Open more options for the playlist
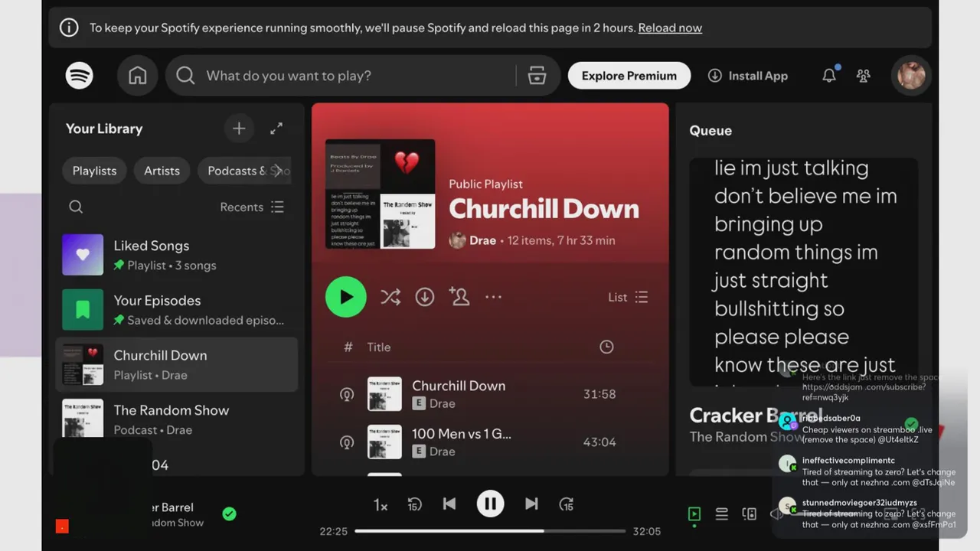 tap(493, 297)
